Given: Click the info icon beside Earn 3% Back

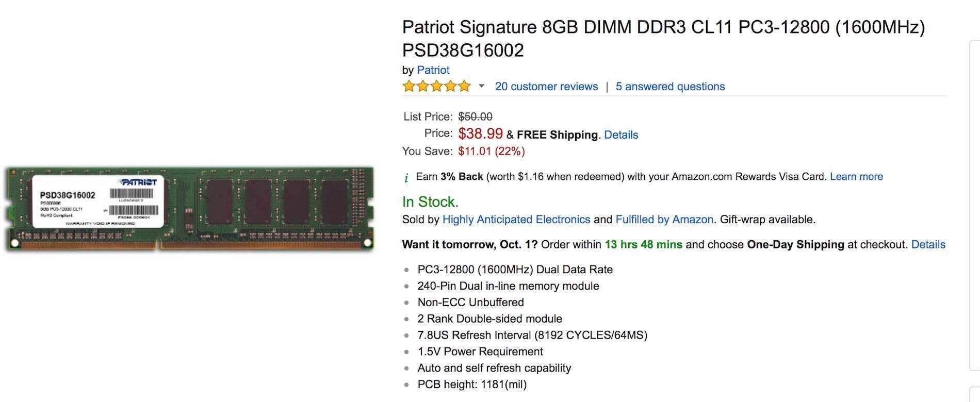Looking at the screenshot, I should coord(406,176).
